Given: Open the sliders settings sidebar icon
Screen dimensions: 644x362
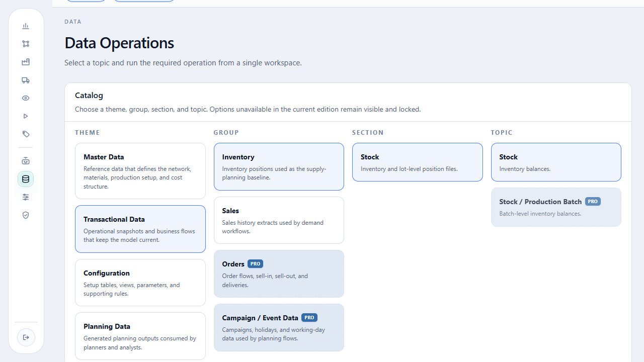Looking at the screenshot, I should (x=26, y=197).
